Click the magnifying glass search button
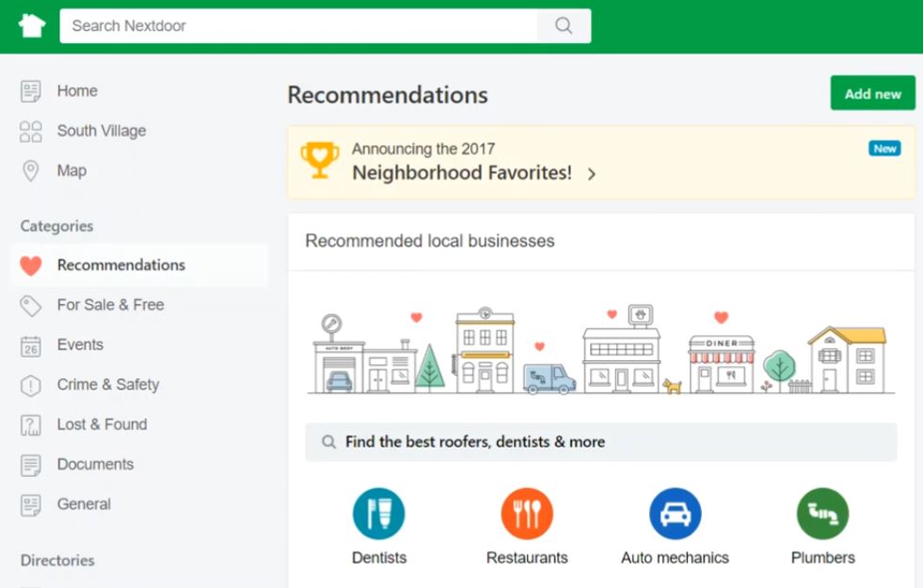The image size is (923, 588). point(564,25)
